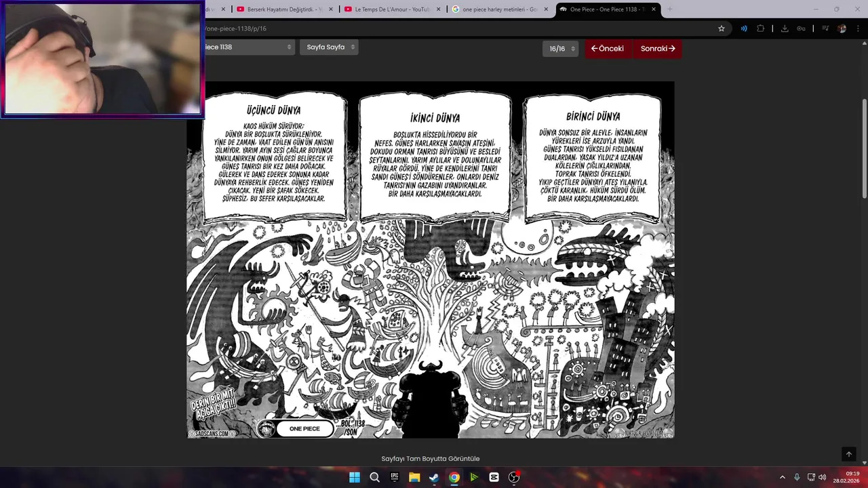Click the Chrome taskbar icon
The image size is (868, 488).
click(x=454, y=477)
